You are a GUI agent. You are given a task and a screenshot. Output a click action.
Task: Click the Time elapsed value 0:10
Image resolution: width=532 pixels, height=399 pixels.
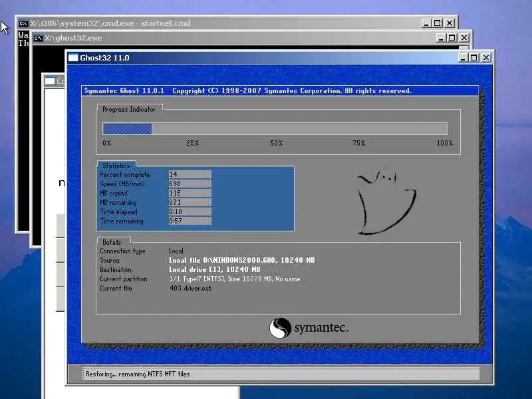[190, 211]
